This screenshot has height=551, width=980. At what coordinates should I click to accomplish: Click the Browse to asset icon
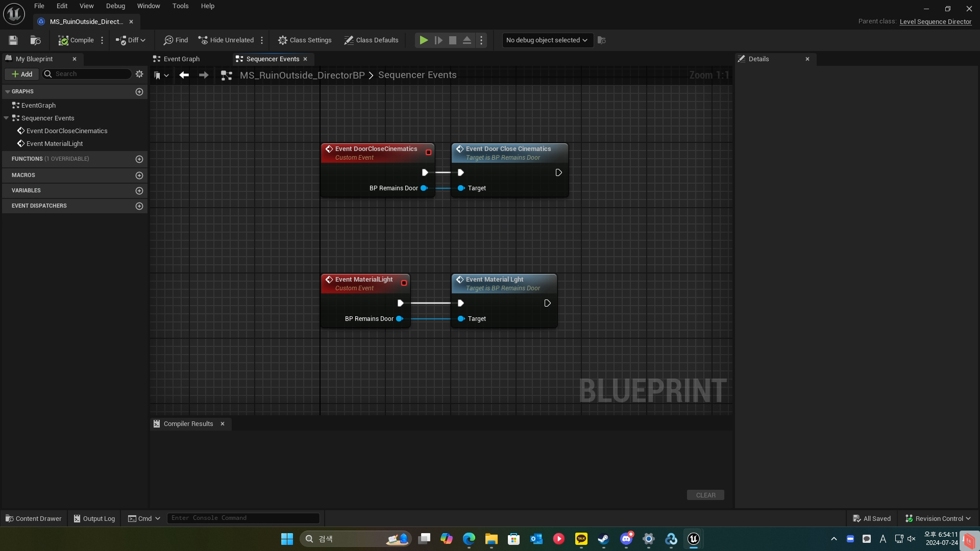pyautogui.click(x=35, y=40)
